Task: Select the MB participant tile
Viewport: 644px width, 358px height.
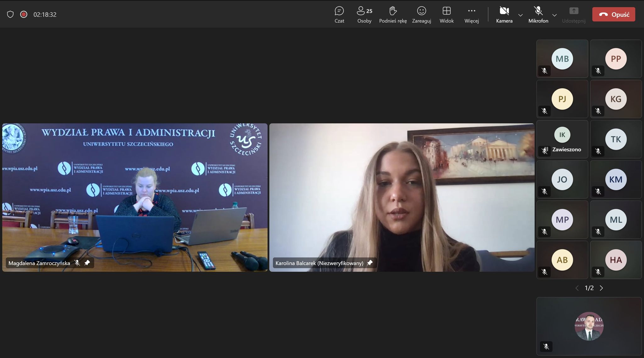Action: (x=562, y=59)
